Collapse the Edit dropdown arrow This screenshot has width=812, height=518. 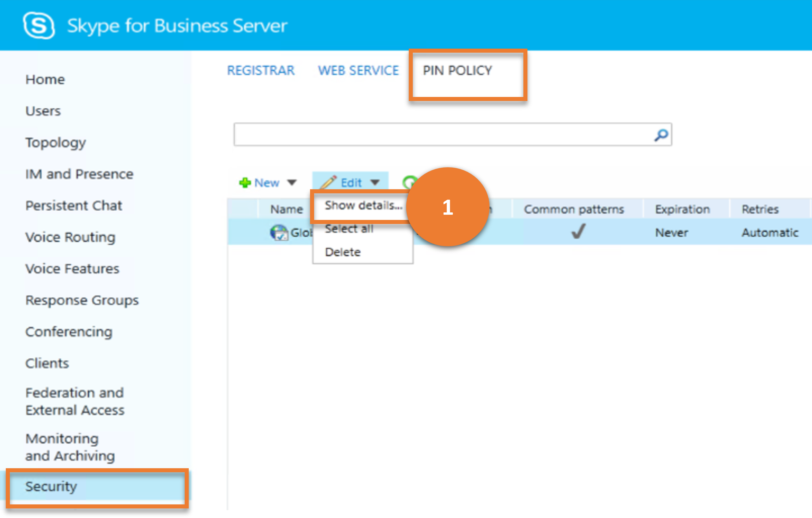(x=375, y=183)
